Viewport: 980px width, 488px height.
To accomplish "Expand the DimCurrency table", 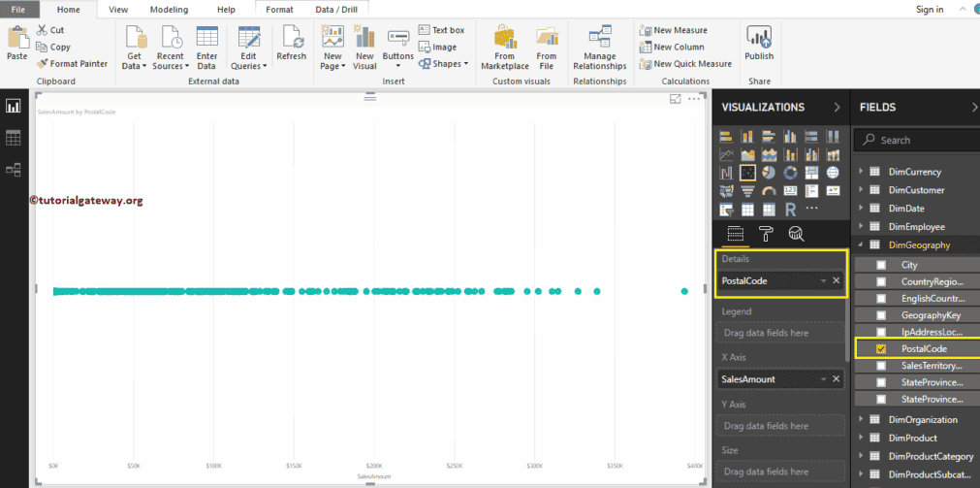I will (861, 172).
